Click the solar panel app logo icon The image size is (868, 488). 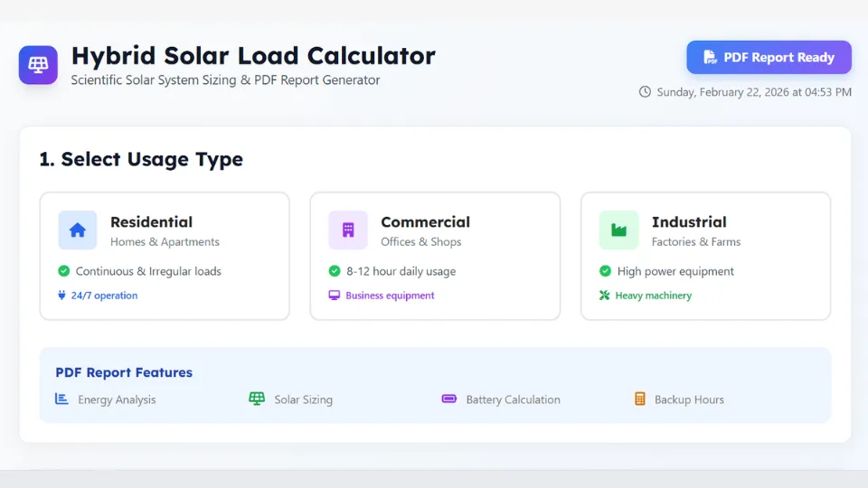pyautogui.click(x=38, y=65)
